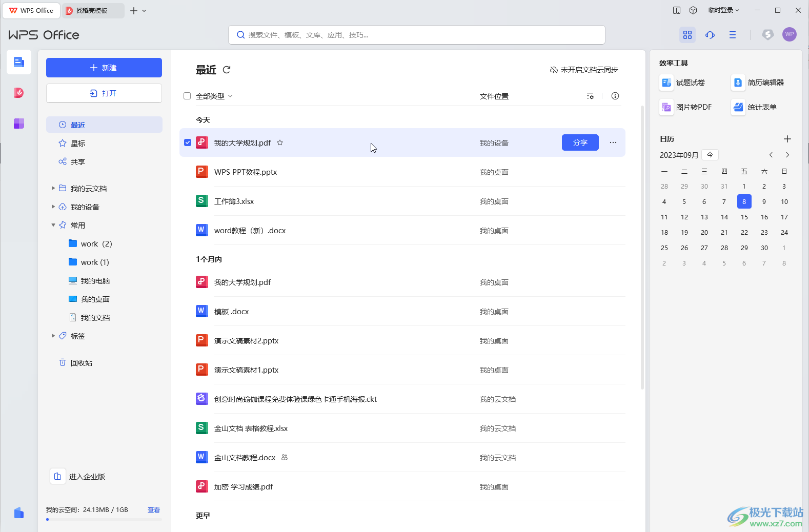Screen dimensions: 809x532
Task: Open the customer service headset icon
Action: pyautogui.click(x=710, y=35)
